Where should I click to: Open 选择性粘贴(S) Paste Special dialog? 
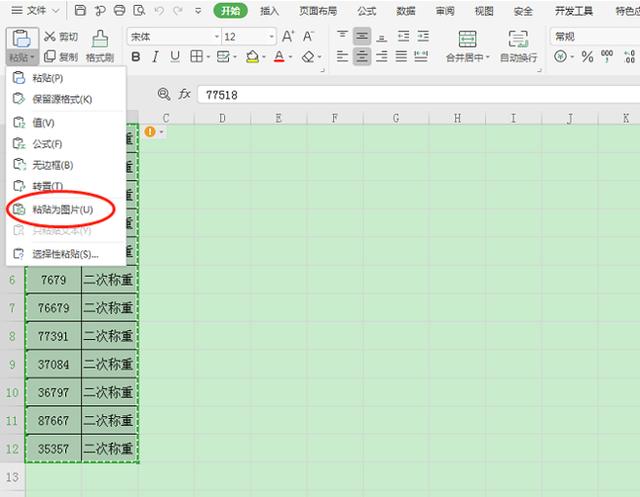point(66,254)
